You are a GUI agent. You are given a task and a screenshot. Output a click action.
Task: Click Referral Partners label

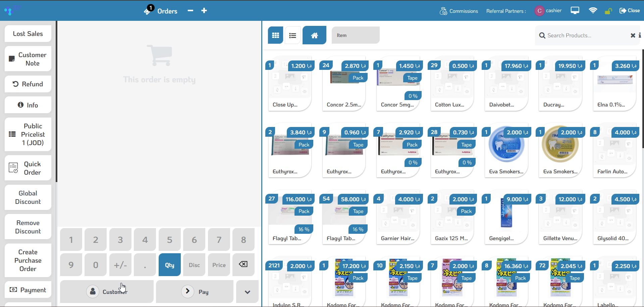(x=506, y=11)
